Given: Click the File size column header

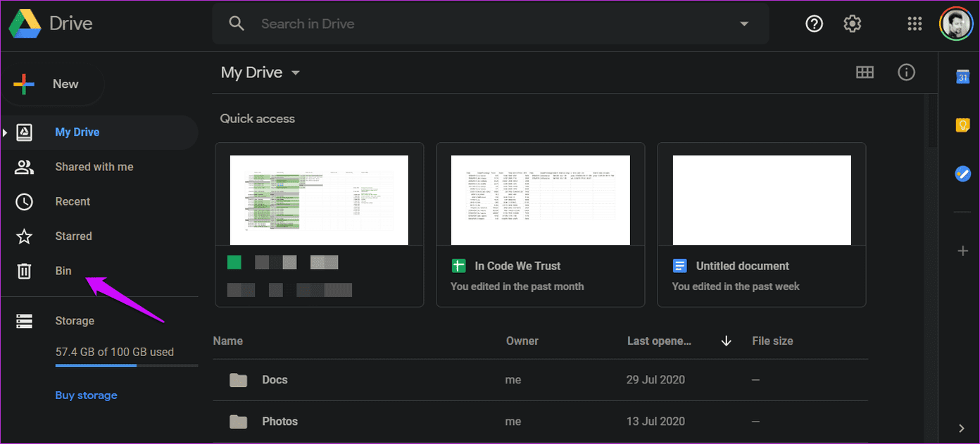Looking at the screenshot, I should 772,341.
